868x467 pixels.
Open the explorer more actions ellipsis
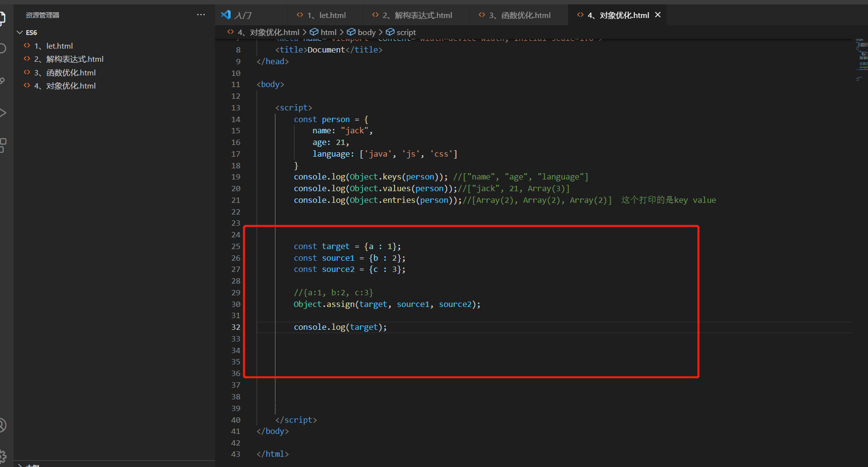(x=201, y=15)
